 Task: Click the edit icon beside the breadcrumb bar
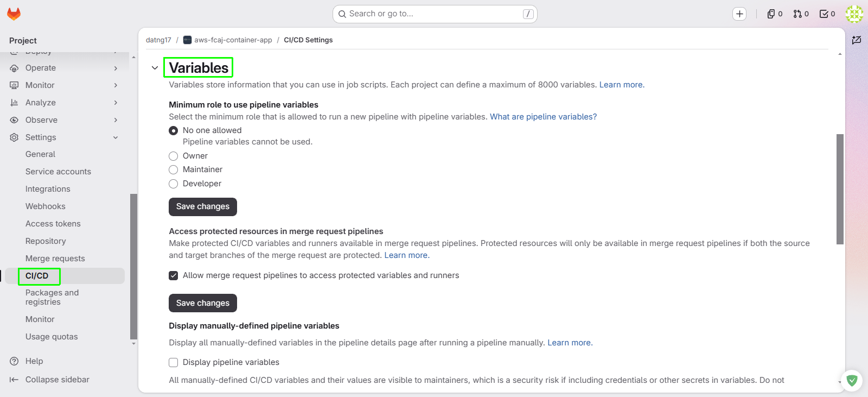tap(857, 40)
